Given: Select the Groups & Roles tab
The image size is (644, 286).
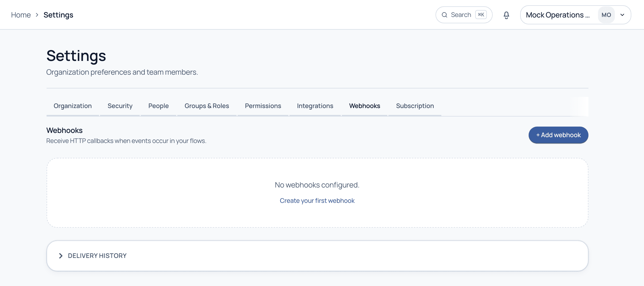Looking at the screenshot, I should [x=207, y=106].
